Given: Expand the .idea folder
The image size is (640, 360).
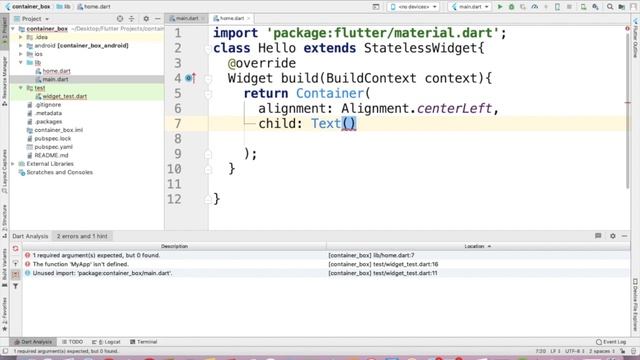Looking at the screenshot, I should 21,37.
